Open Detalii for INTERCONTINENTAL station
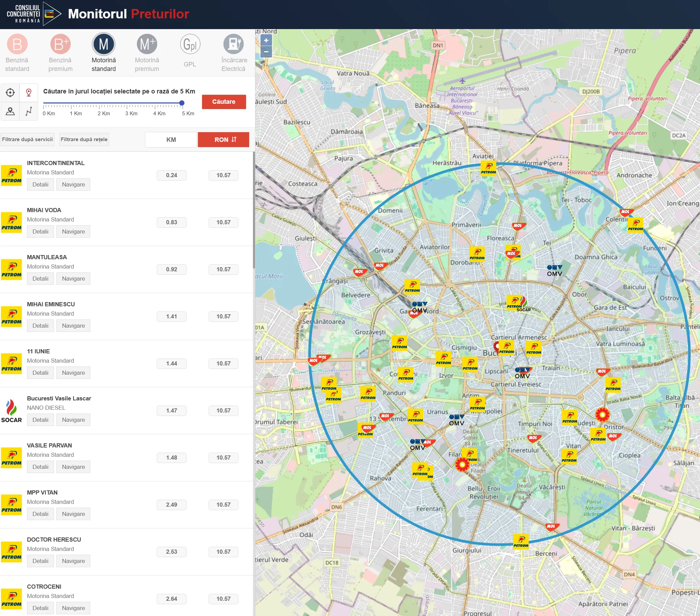This screenshot has width=700, height=616. pos(40,184)
